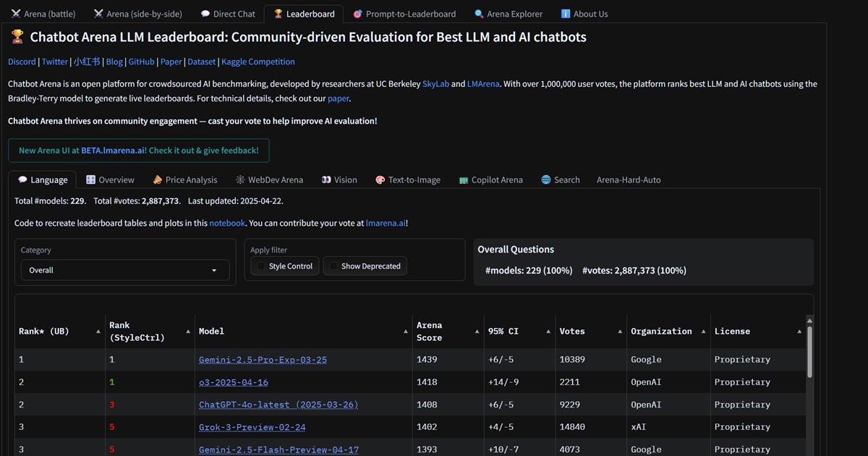Open the o3-2025-04-16 model link
Image resolution: width=868 pixels, height=456 pixels.
234,382
